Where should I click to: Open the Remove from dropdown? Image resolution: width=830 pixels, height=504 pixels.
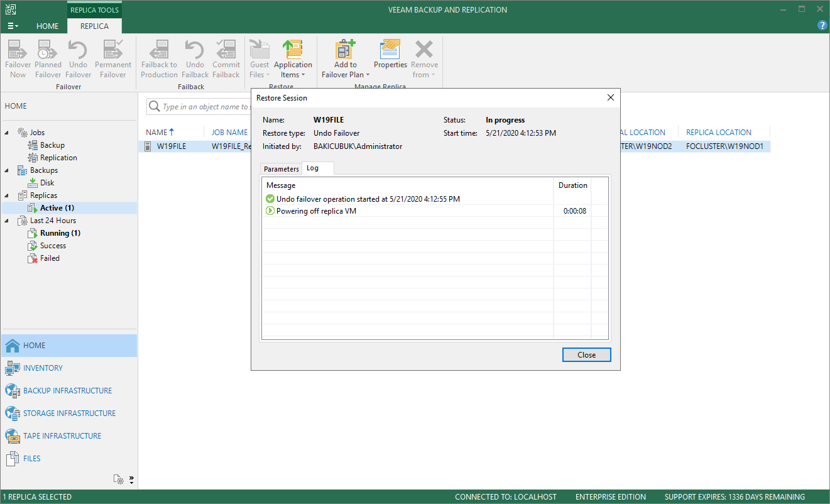425,59
